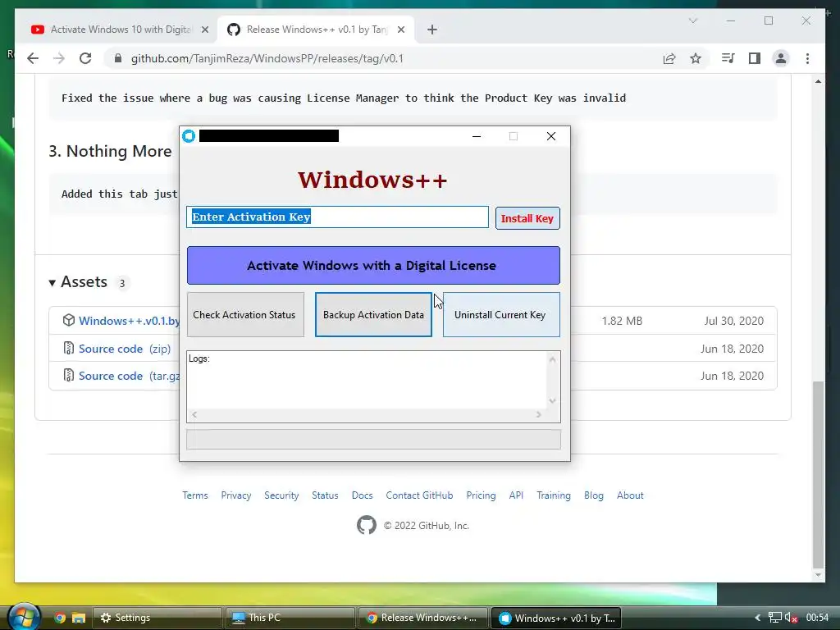Close the YouTube browser tab
Screen dimensions: 840x630
point(204,30)
